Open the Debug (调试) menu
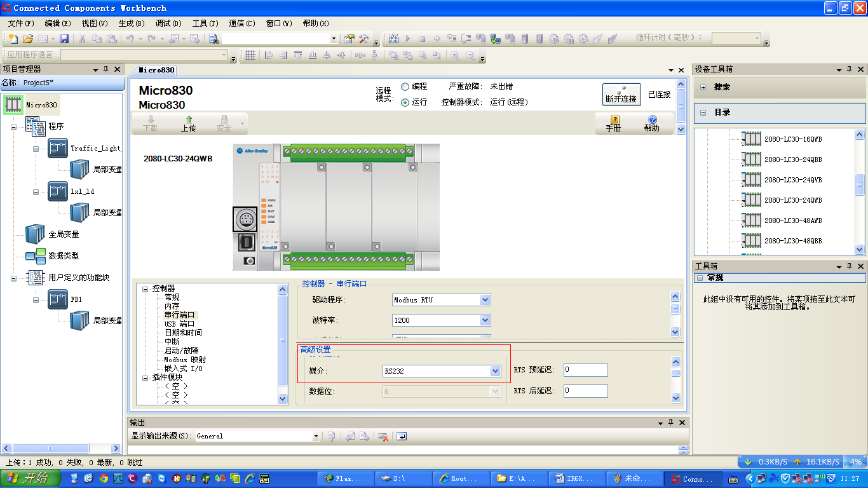Screen dimensions: 868x488 (168, 24)
